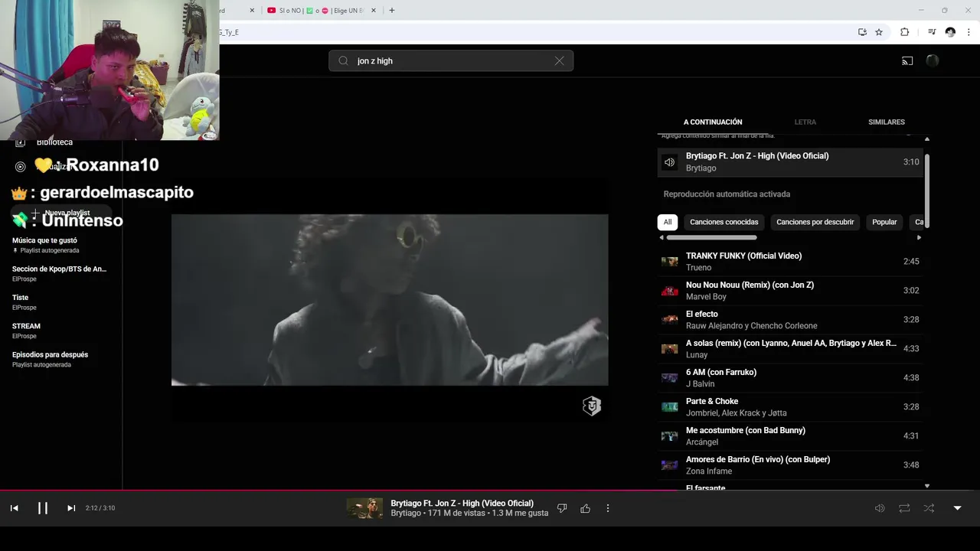Play 'Parte & Choke' from the queue
980x551 pixels.
pyautogui.click(x=790, y=407)
